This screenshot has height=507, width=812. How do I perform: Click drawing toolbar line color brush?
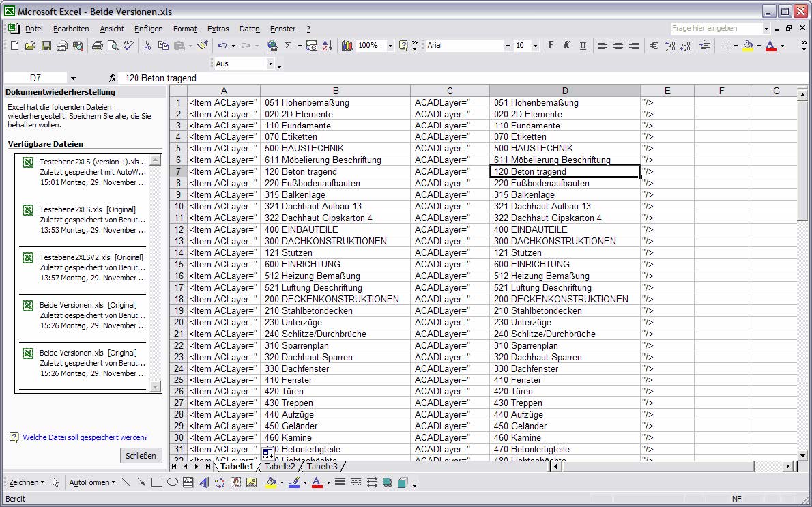click(293, 482)
